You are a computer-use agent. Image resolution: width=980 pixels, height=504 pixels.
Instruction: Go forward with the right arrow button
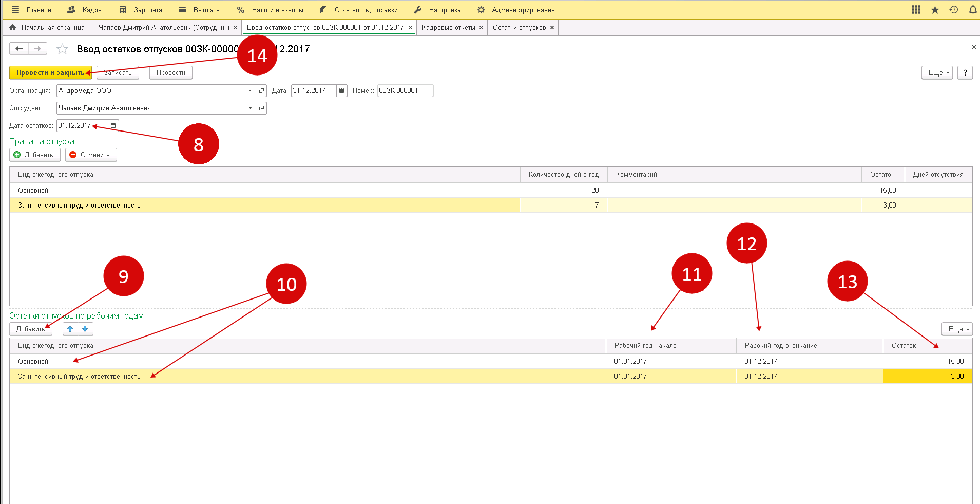click(x=37, y=49)
